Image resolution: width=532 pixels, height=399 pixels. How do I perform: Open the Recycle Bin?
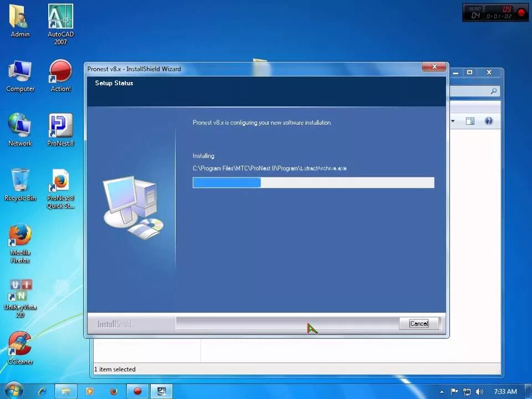click(20, 185)
